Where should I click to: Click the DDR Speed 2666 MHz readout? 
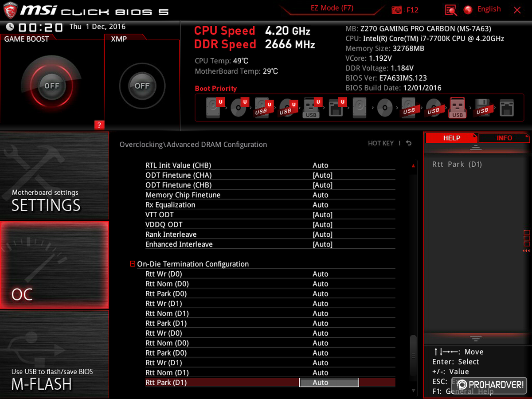tap(254, 44)
